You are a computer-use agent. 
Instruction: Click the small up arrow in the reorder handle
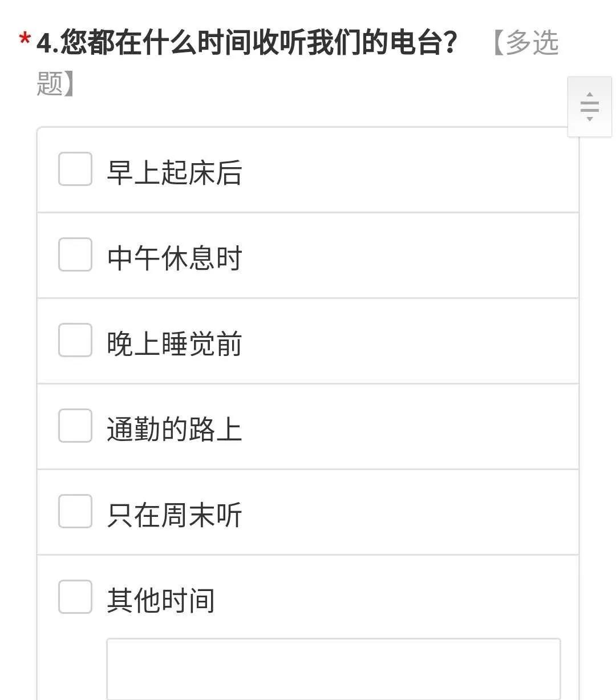click(x=590, y=95)
